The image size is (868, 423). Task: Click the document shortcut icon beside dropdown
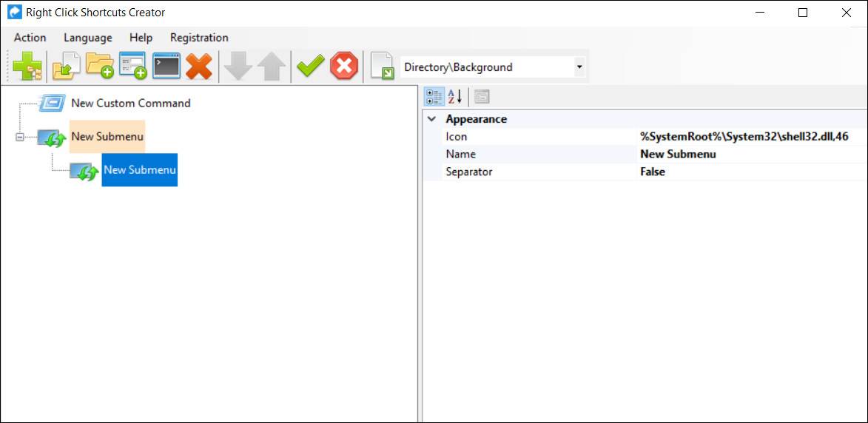[383, 67]
